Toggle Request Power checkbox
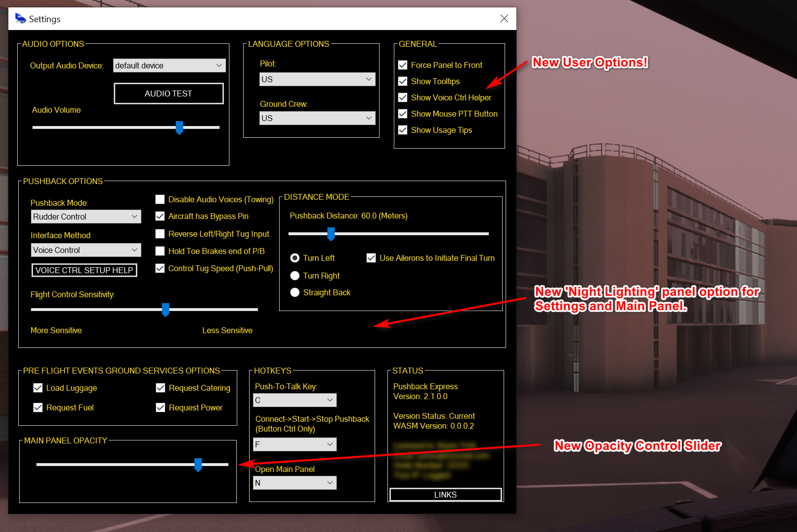Viewport: 797px width, 532px height. pos(160,407)
